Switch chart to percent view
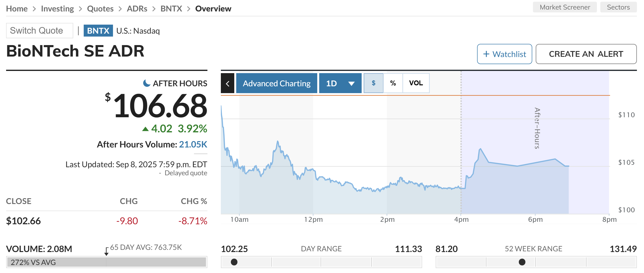Image resolution: width=644 pixels, height=273 pixels. coord(393,83)
